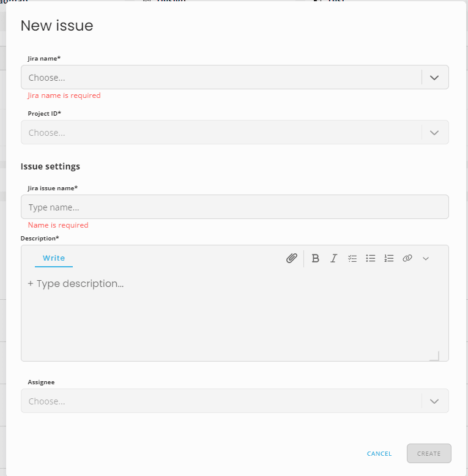Viewport: 468px width, 476px height.
Task: Cancel the new issue dialog
Action: [x=379, y=453]
